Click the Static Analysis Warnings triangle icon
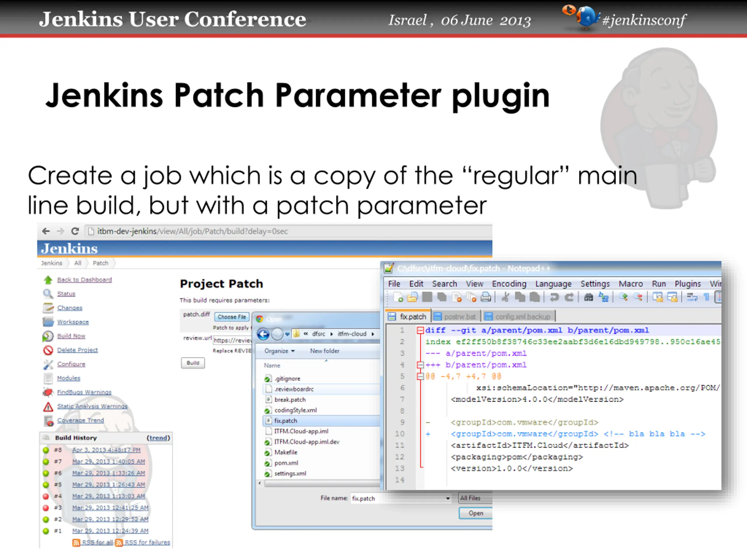Viewport: 747px width, 560px height. [x=48, y=407]
